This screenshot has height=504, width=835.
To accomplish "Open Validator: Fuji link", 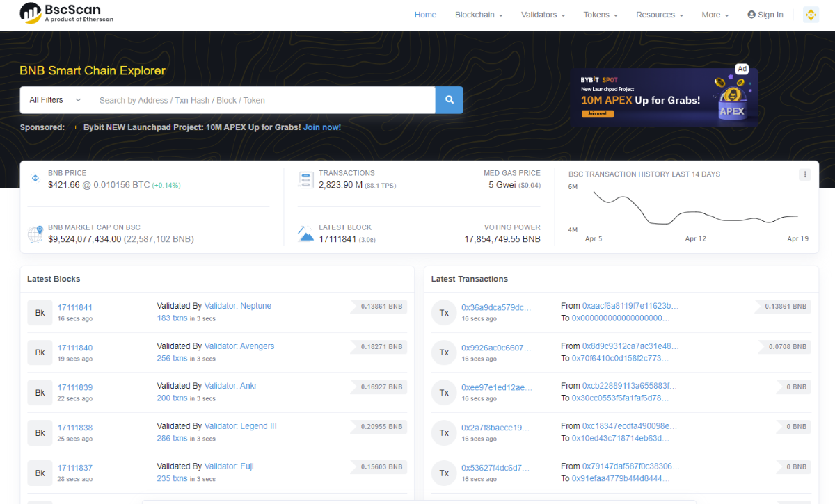I will coord(229,466).
